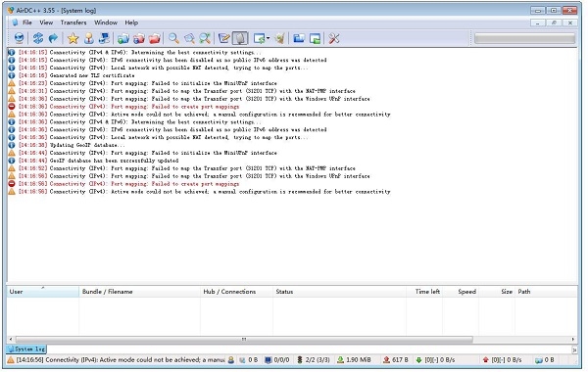Viewport: 588px width, 372px height.
Task: Expand the refresh file list dropdown arrow
Action: 269,38
